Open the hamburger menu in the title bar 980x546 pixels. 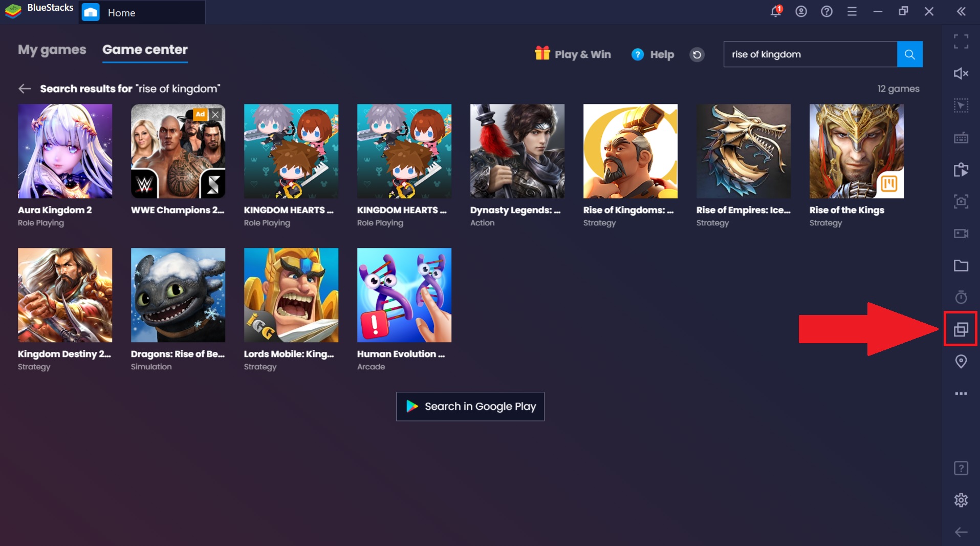[x=852, y=11]
